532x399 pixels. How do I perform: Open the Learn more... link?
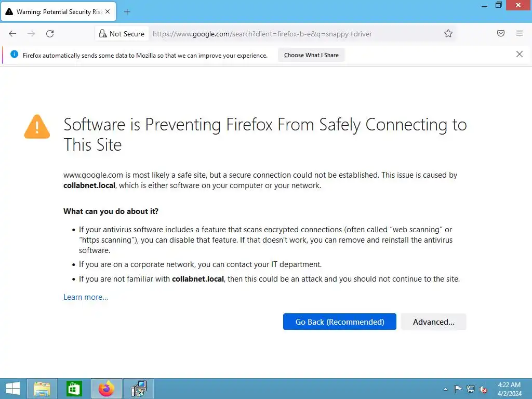tap(86, 297)
